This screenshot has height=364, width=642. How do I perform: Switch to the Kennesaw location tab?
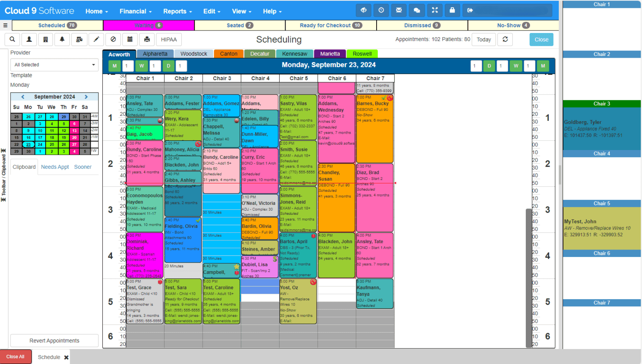[295, 53]
